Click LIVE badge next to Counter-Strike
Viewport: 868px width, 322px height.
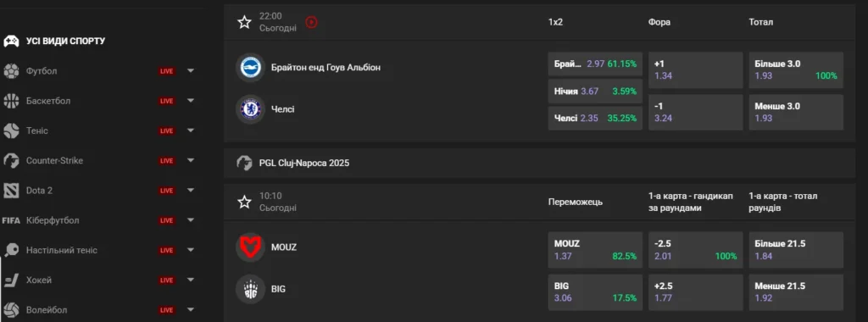[167, 160]
